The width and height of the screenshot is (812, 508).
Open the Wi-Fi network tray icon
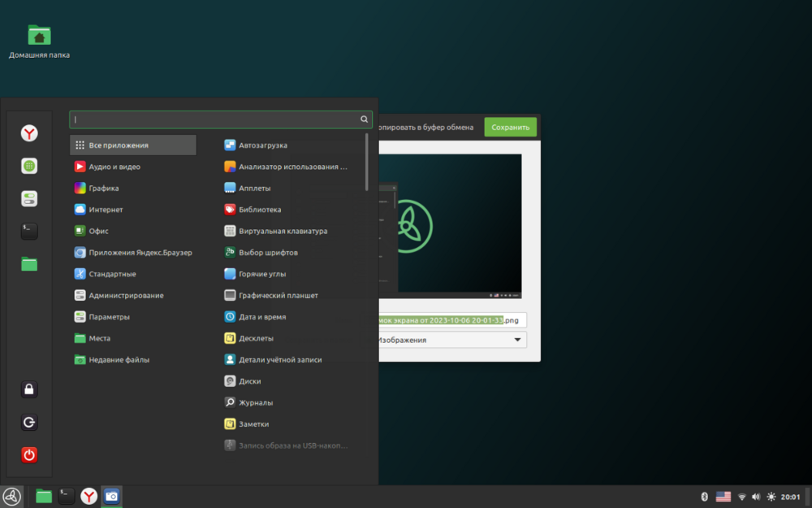click(741, 497)
